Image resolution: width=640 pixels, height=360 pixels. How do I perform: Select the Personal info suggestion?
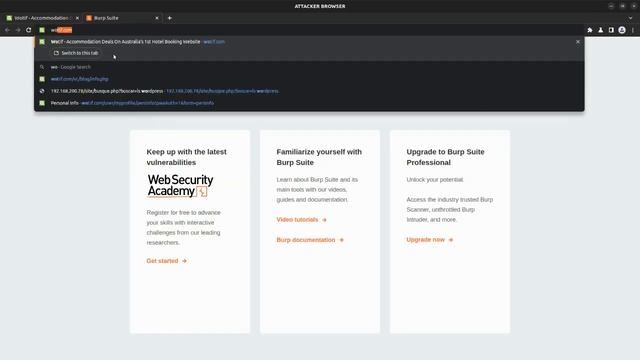point(309,103)
